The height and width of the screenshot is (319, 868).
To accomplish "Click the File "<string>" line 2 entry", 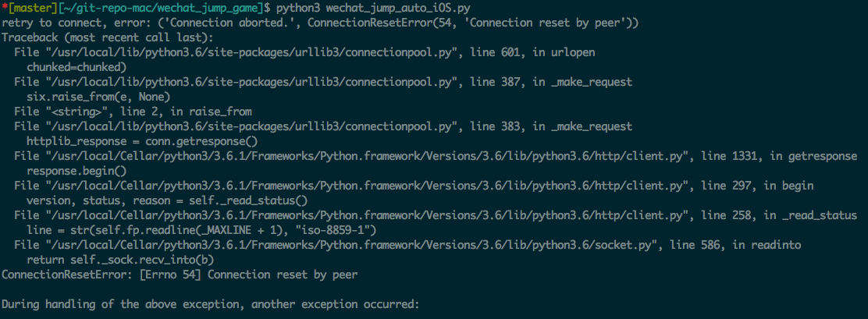I will (133, 112).
